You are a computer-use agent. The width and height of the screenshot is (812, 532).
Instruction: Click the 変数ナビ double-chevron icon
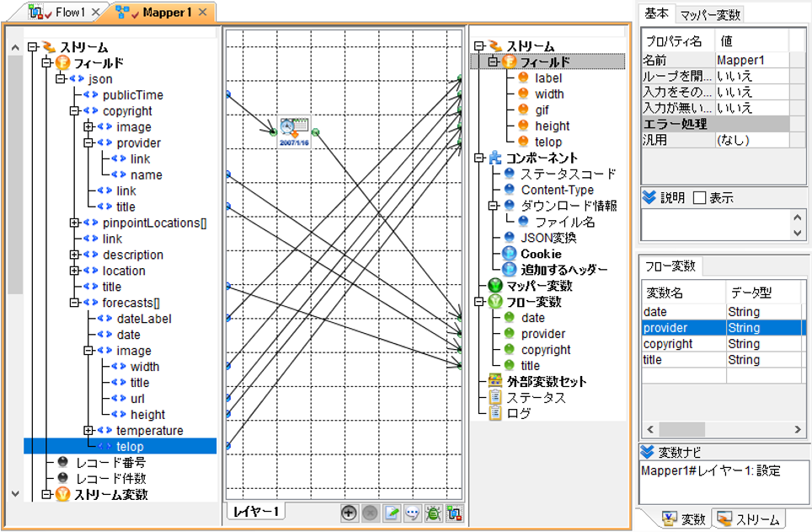(647, 452)
